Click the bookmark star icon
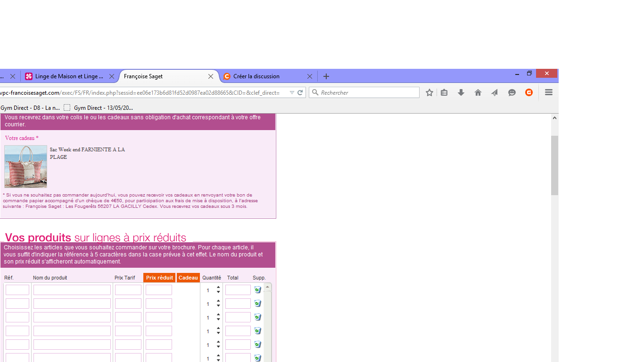The height and width of the screenshot is (362, 644). [x=429, y=93]
